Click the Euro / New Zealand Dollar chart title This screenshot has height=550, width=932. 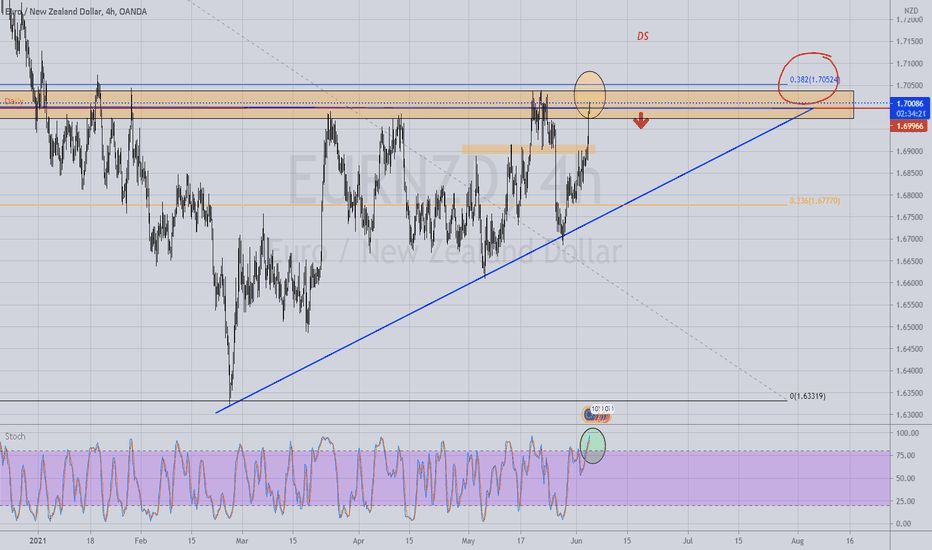(x=75, y=11)
